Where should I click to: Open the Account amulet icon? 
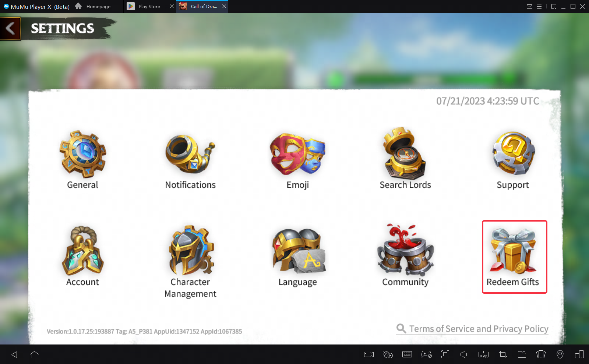click(x=83, y=251)
